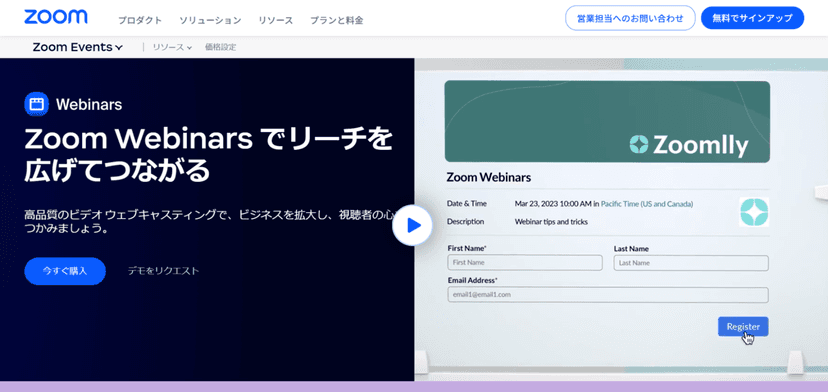Click the Zoom logo in header
Image resolution: width=828 pixels, height=392 pixels.
(x=55, y=17)
